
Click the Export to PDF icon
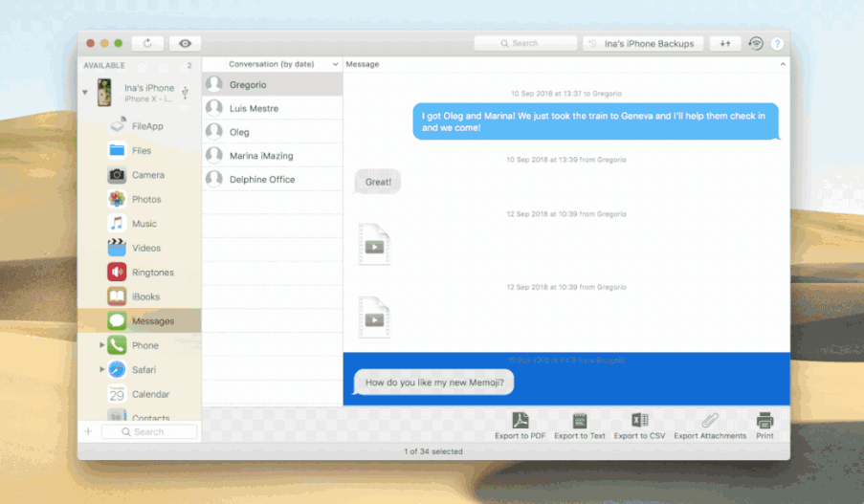click(520, 421)
